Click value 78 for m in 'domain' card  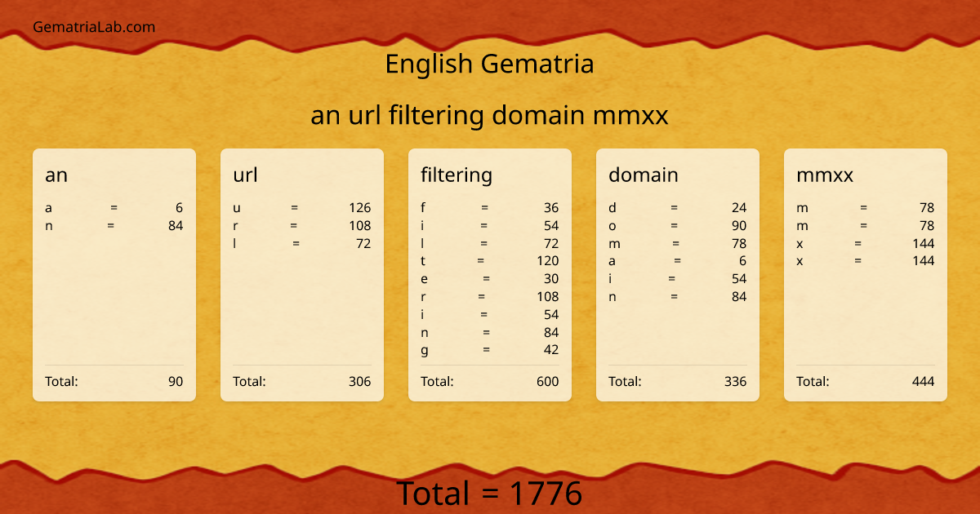(739, 244)
